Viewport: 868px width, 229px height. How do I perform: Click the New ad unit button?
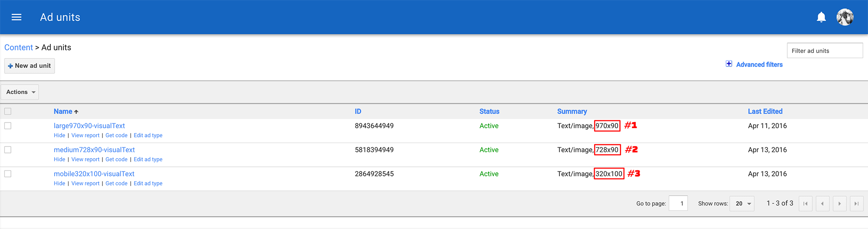(x=30, y=66)
